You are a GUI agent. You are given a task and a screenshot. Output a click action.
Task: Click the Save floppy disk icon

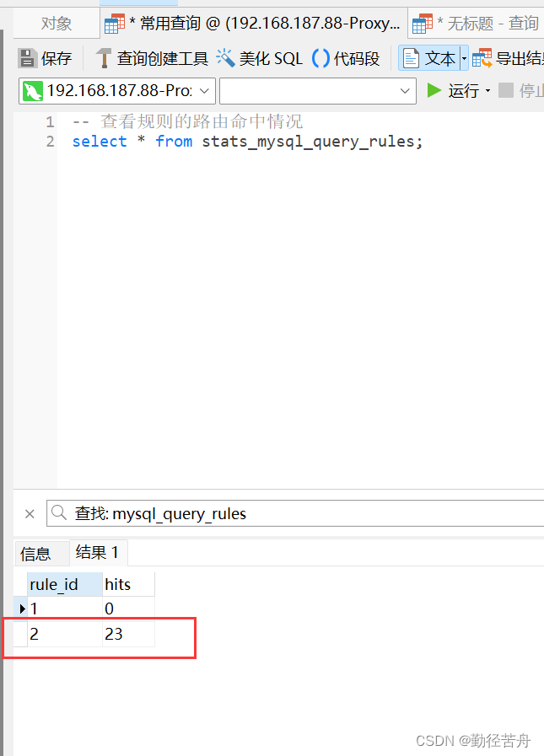28,58
